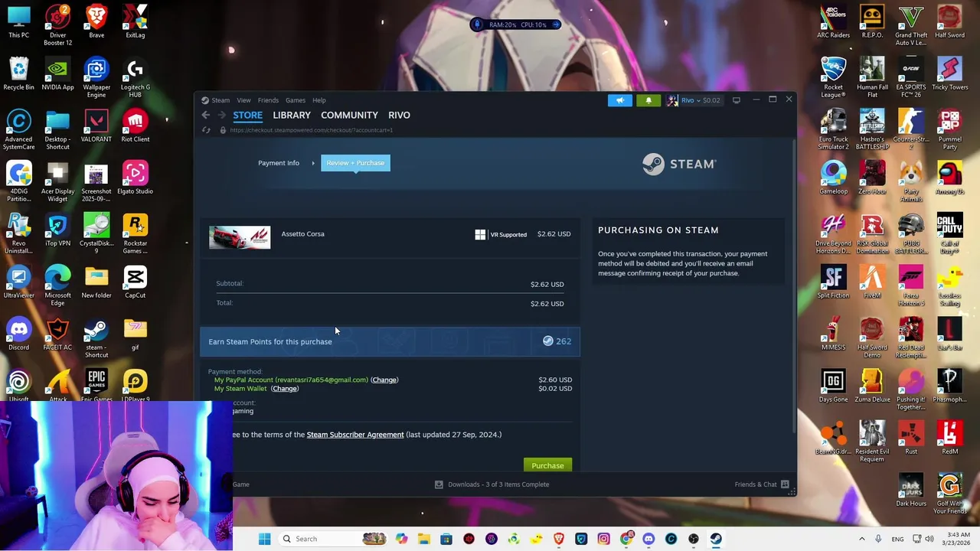Open the Among Us desktop icon
The image size is (980, 551).
pos(950,178)
